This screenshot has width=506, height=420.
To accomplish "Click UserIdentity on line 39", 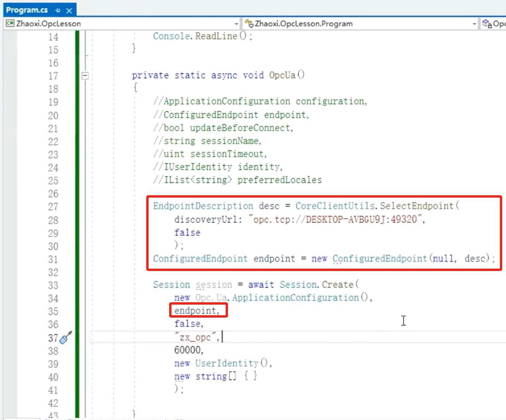I will (227, 363).
